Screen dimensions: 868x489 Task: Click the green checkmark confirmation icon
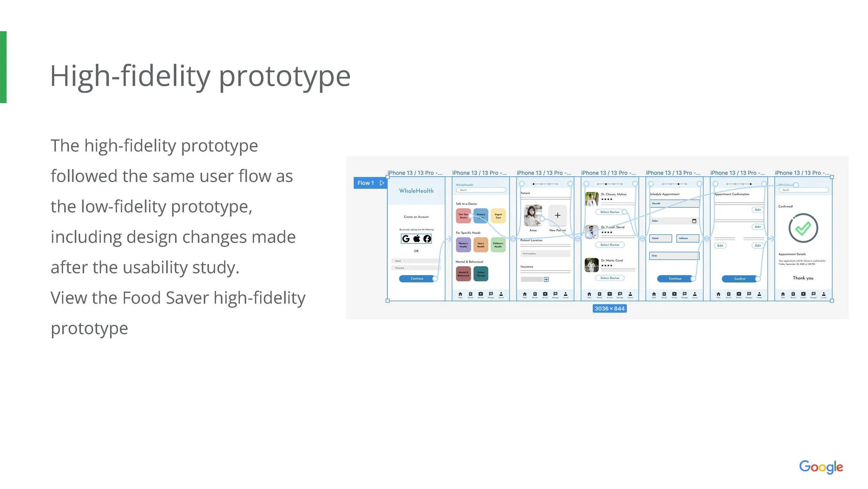[803, 228]
